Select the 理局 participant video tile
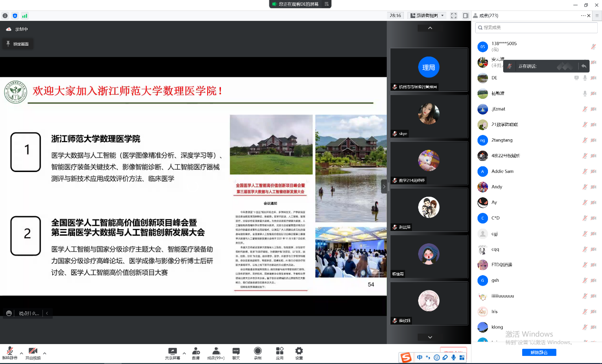602x364 pixels. [429, 69]
